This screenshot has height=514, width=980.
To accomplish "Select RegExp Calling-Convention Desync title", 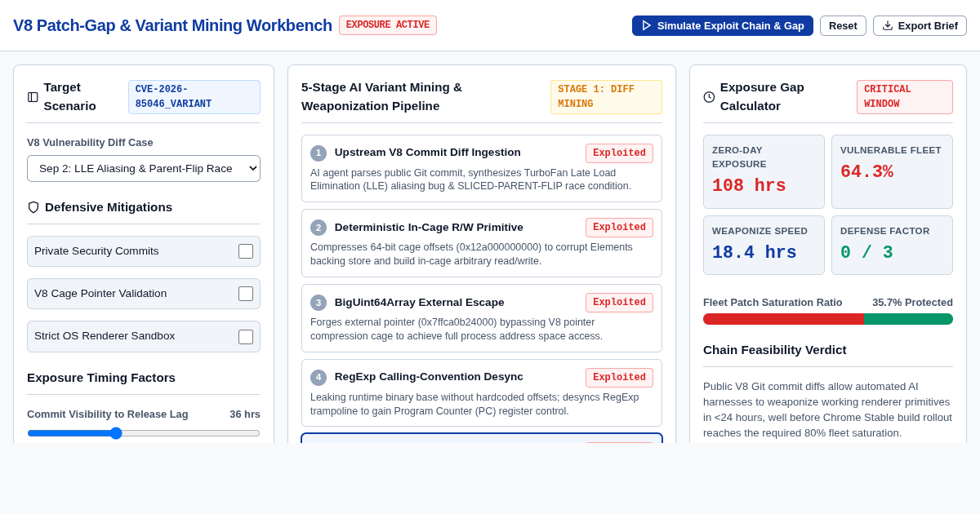I will pyautogui.click(x=429, y=377).
